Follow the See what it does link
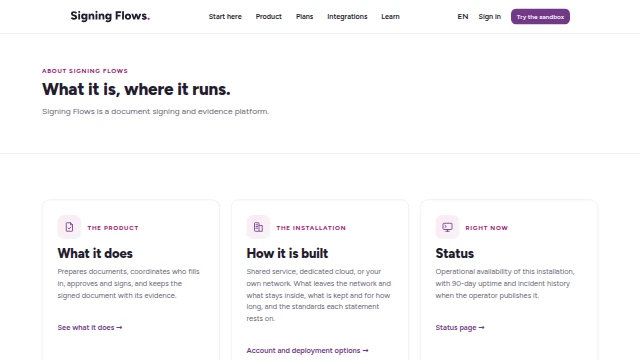This screenshot has height=360, width=640. coord(90,327)
